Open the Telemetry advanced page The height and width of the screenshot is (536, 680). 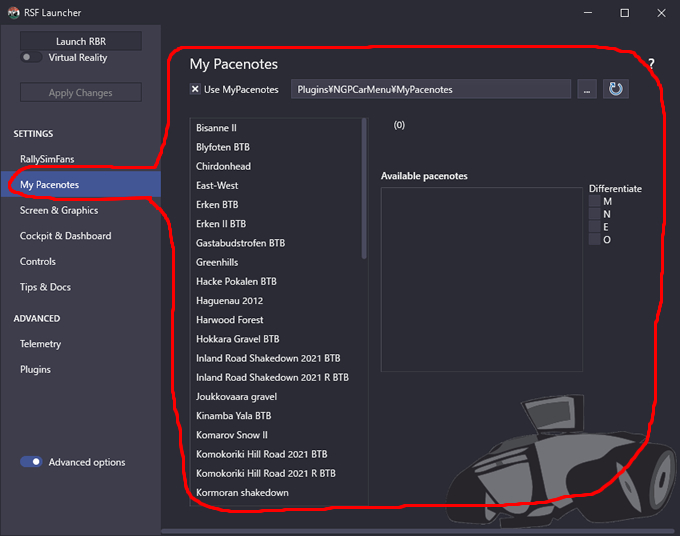(81, 344)
